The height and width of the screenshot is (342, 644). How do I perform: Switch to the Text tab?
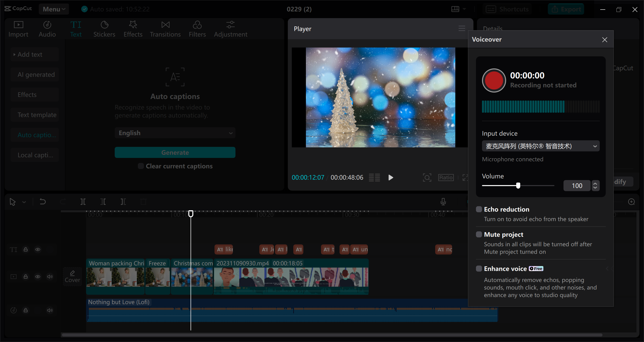(x=76, y=28)
